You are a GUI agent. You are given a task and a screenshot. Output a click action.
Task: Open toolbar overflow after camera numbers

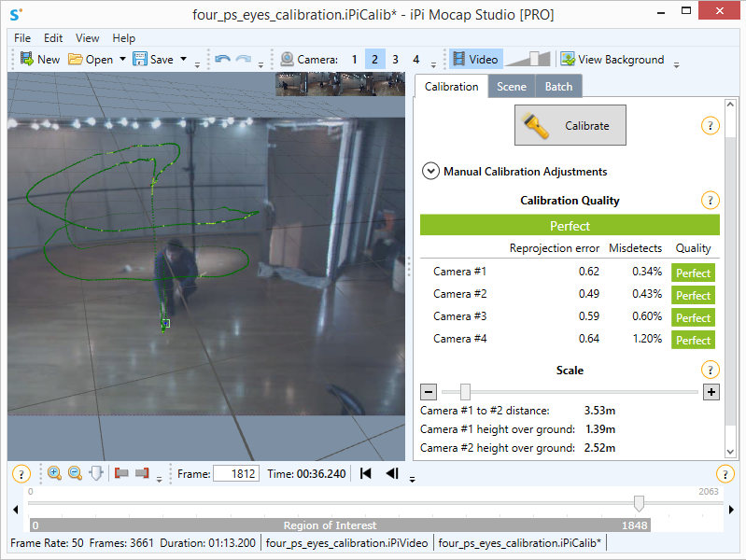(x=433, y=65)
